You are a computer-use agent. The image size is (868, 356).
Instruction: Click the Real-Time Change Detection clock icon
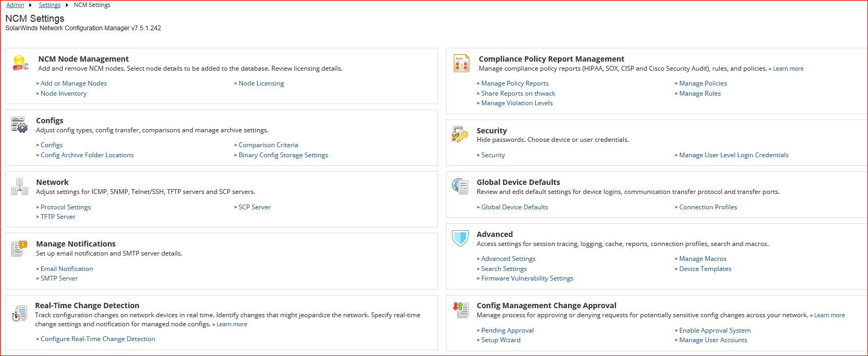[19, 313]
